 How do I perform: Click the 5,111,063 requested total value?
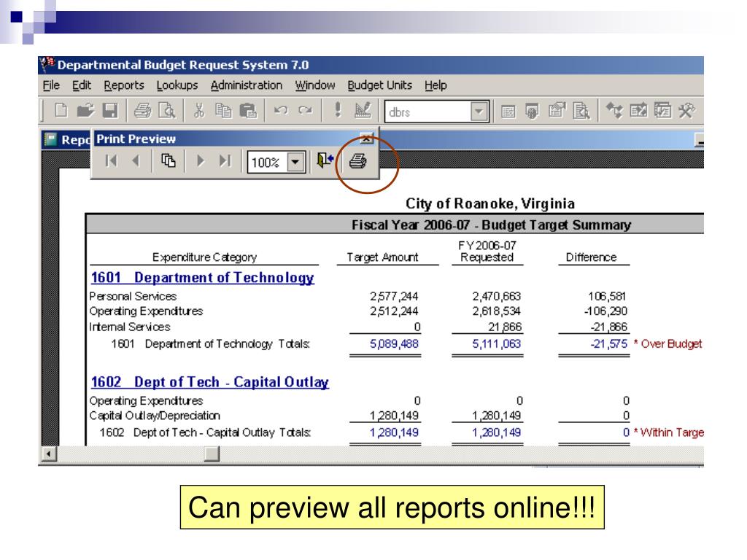(x=496, y=344)
